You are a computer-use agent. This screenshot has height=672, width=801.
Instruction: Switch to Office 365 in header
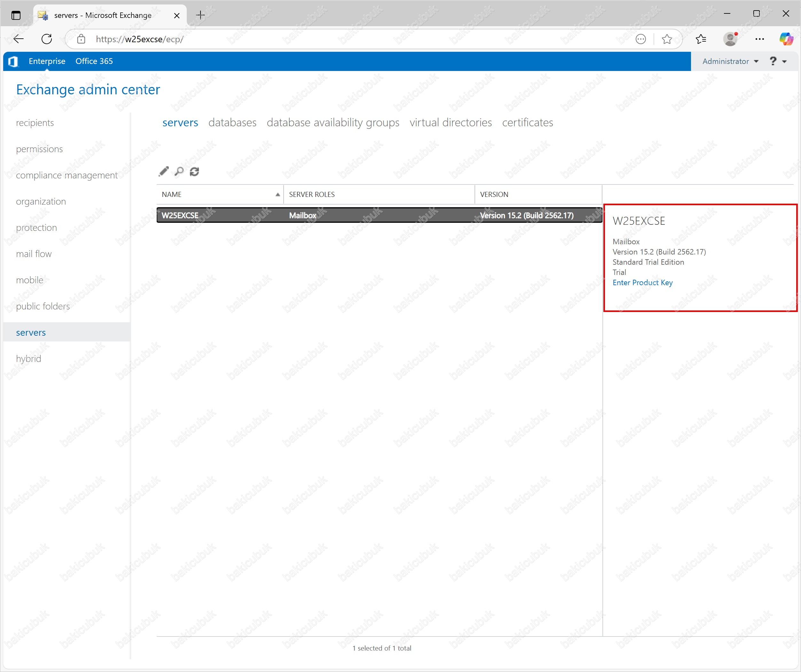(94, 61)
